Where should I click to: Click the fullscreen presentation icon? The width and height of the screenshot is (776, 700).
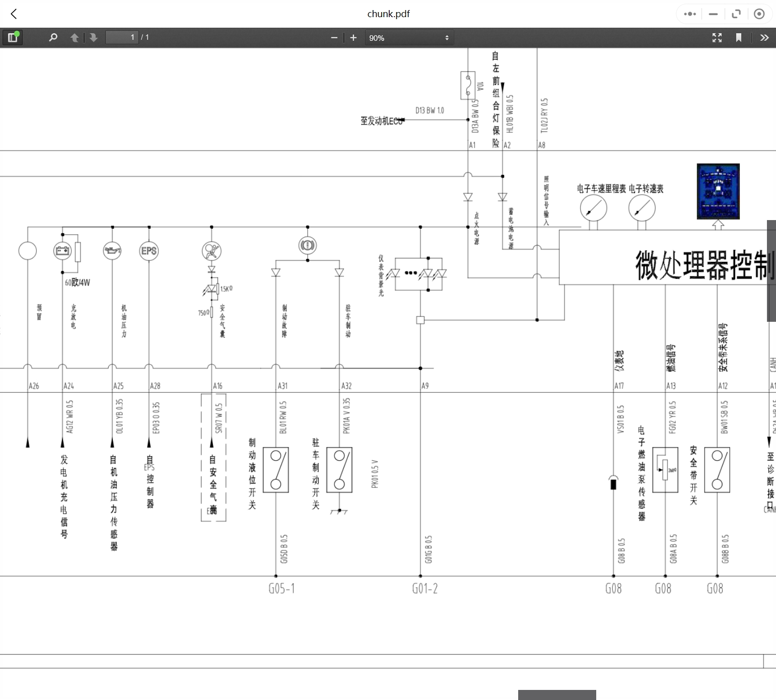click(x=717, y=37)
